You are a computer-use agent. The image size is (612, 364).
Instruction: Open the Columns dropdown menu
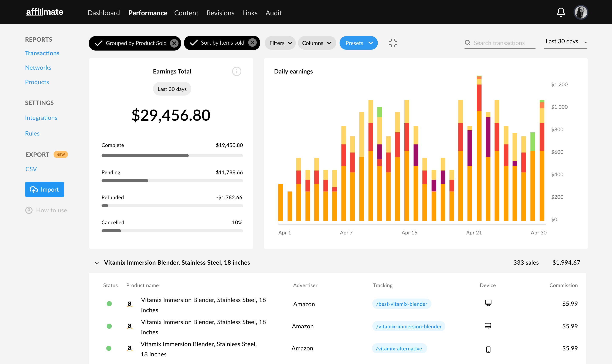[317, 42]
